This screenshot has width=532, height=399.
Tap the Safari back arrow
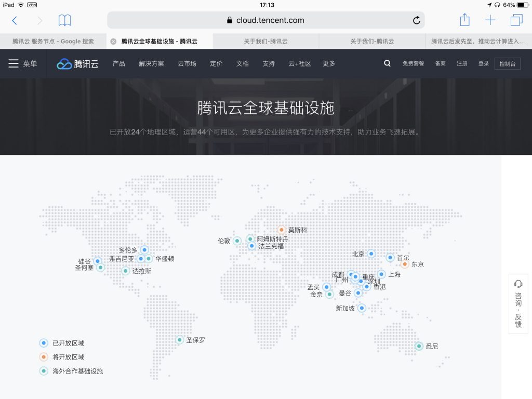[x=14, y=20]
